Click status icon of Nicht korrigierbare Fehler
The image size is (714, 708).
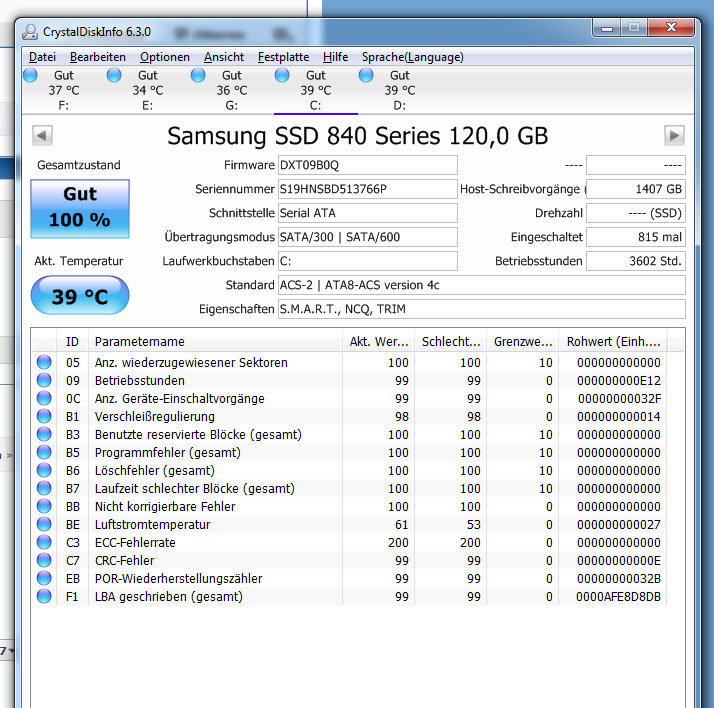coord(44,506)
